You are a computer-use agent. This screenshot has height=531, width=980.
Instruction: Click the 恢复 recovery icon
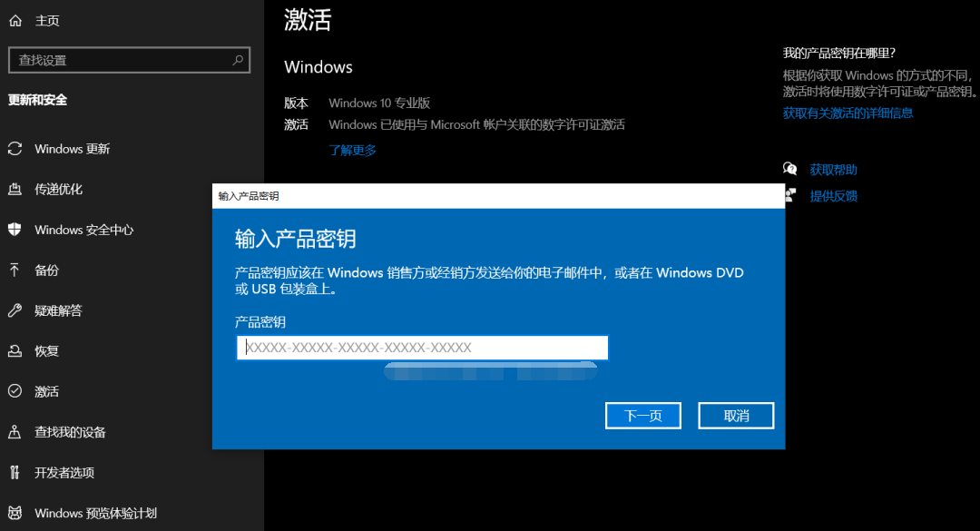pyautogui.click(x=15, y=351)
